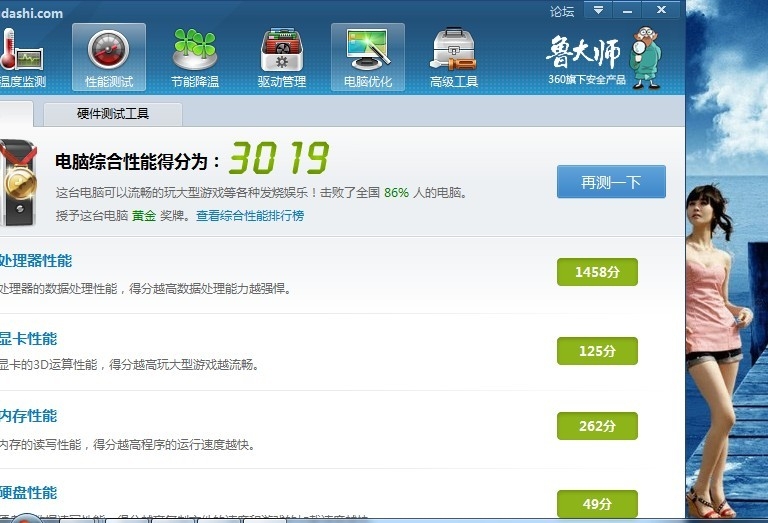768x523 pixels.
Task: Click the 论坛 forum link
Action: (x=562, y=12)
